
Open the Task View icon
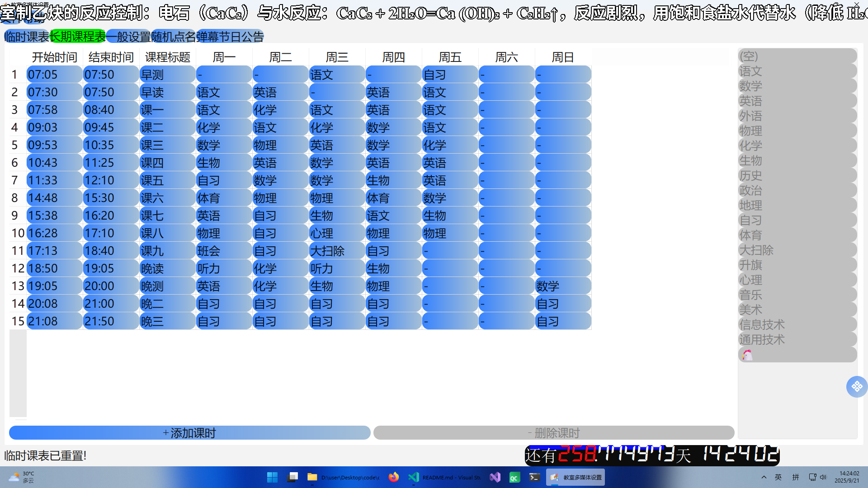click(x=292, y=477)
